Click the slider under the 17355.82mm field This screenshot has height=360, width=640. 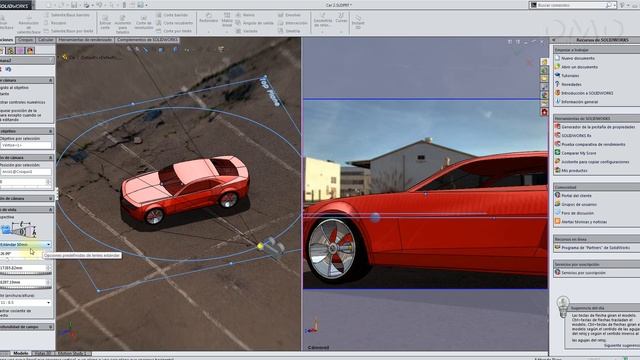point(26,273)
